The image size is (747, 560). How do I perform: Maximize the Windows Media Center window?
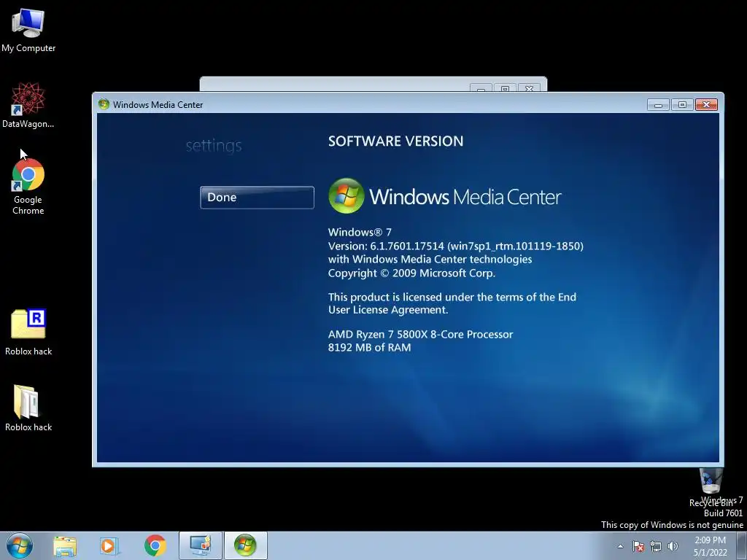tap(682, 104)
